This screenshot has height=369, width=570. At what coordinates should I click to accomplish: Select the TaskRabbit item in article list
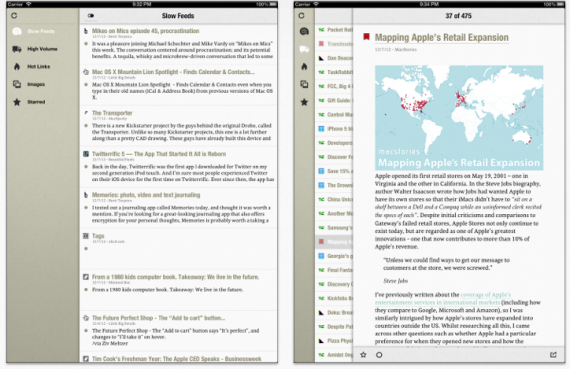coord(335,72)
